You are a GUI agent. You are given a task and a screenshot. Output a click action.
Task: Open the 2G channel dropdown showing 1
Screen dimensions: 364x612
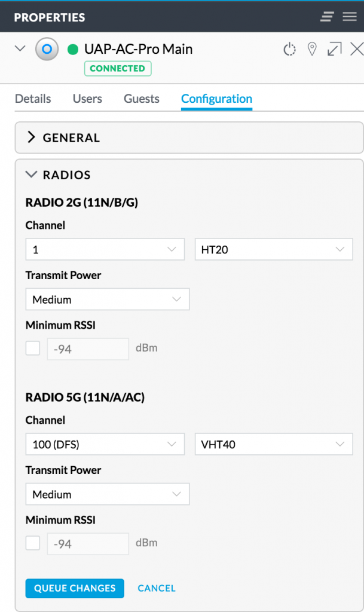[x=105, y=250]
